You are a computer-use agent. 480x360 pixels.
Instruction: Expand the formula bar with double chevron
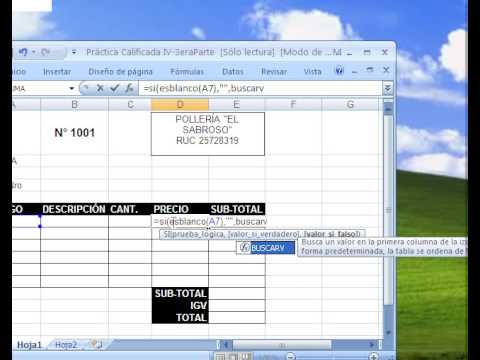click(387, 89)
